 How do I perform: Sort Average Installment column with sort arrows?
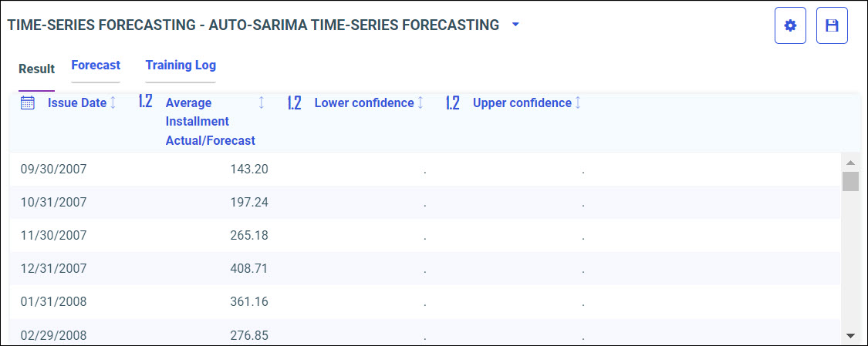262,102
